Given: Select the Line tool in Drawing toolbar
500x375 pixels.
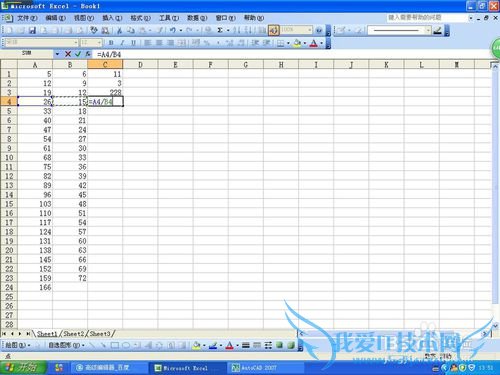Looking at the screenshot, I should pyautogui.click(x=92, y=345).
